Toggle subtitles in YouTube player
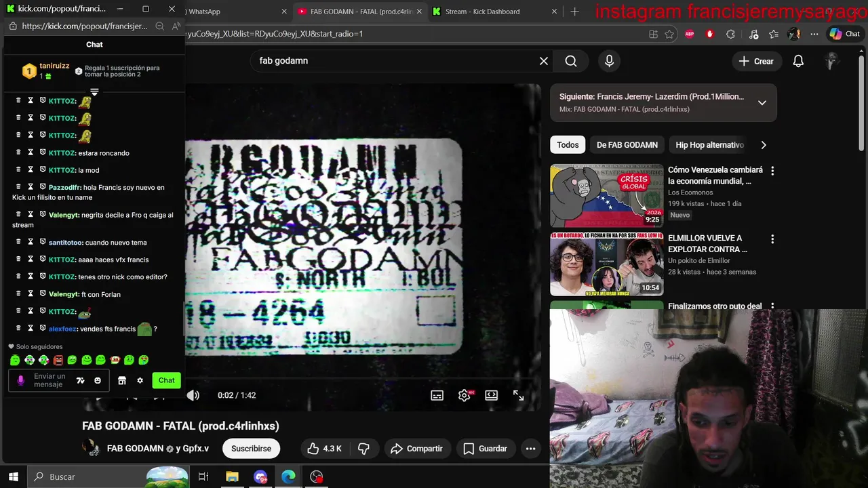868x488 pixels. [x=437, y=395]
